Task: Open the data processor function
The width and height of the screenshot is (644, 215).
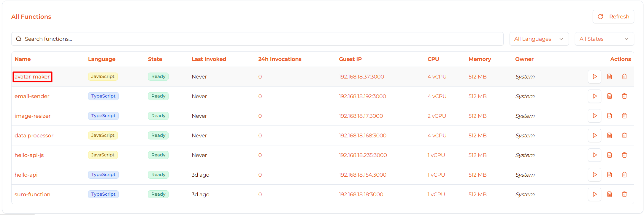Action: tap(34, 136)
